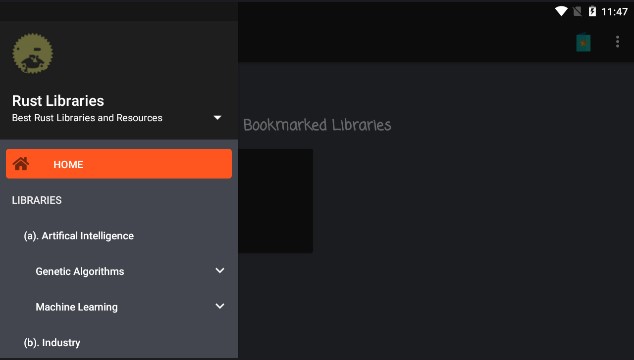
Task: Tap the dark bookmarked library card
Action: click(275, 201)
